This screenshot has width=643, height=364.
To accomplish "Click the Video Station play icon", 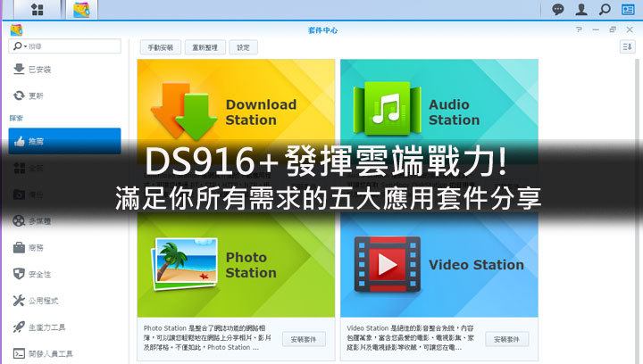I will tap(387, 264).
